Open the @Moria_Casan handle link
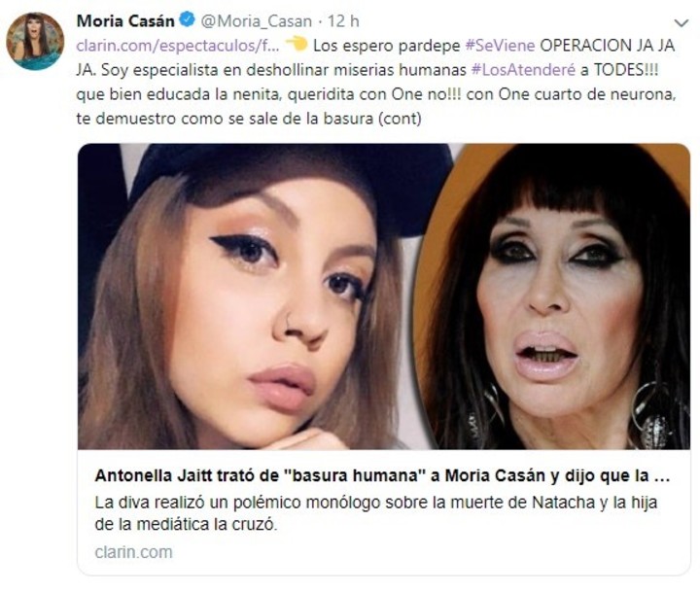This screenshot has height=592, width=700. (257, 21)
